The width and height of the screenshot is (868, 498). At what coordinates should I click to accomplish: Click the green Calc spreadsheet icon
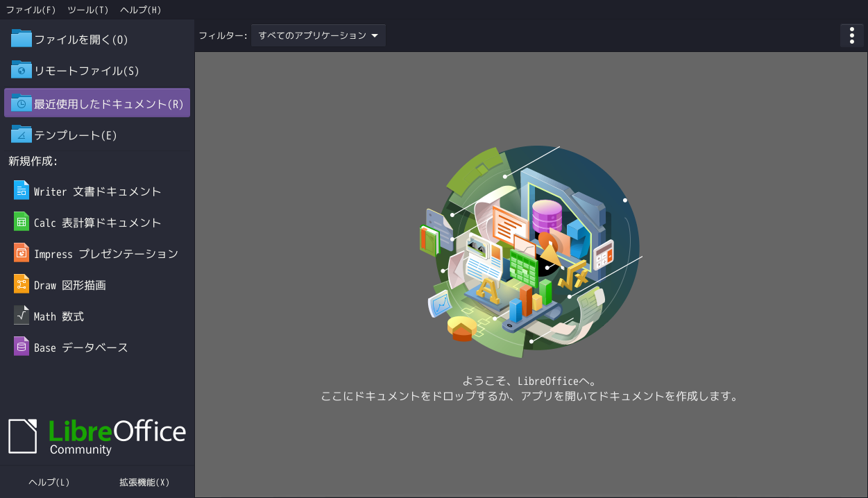pos(22,222)
